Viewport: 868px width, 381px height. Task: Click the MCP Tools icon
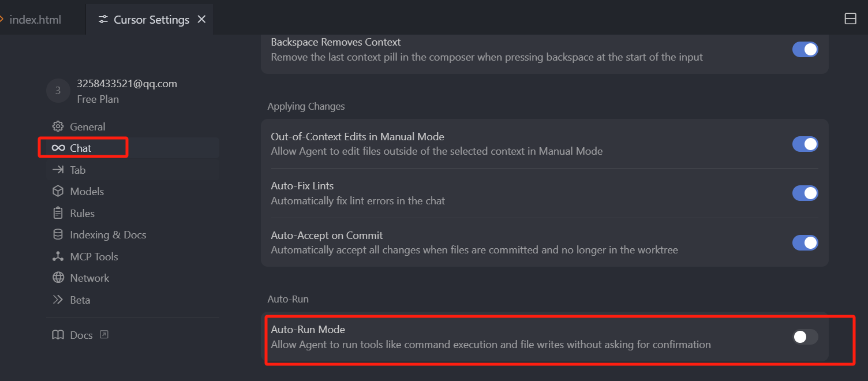[58, 256]
